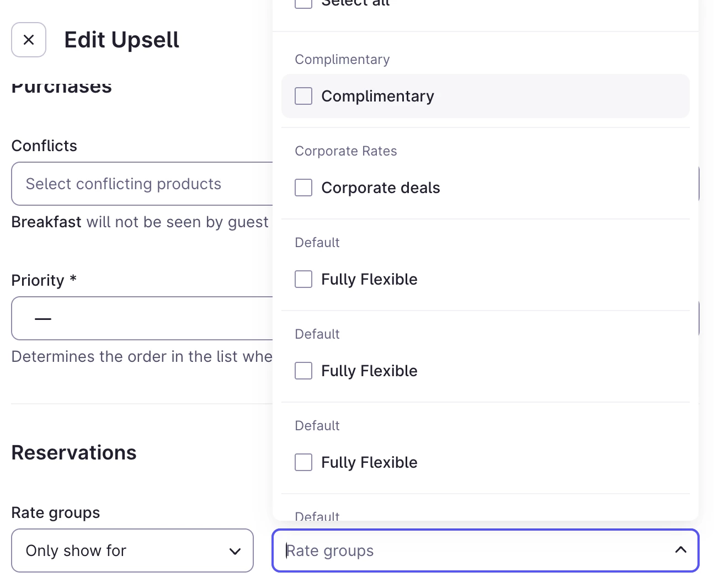This screenshot has width=714, height=588.
Task: Collapse the Rate groups list chevron
Action: click(x=681, y=550)
